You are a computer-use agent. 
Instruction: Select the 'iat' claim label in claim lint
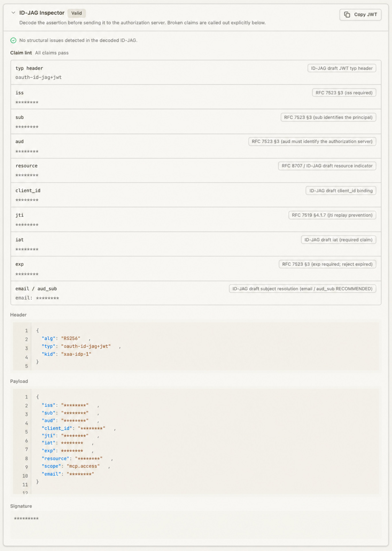click(20, 240)
